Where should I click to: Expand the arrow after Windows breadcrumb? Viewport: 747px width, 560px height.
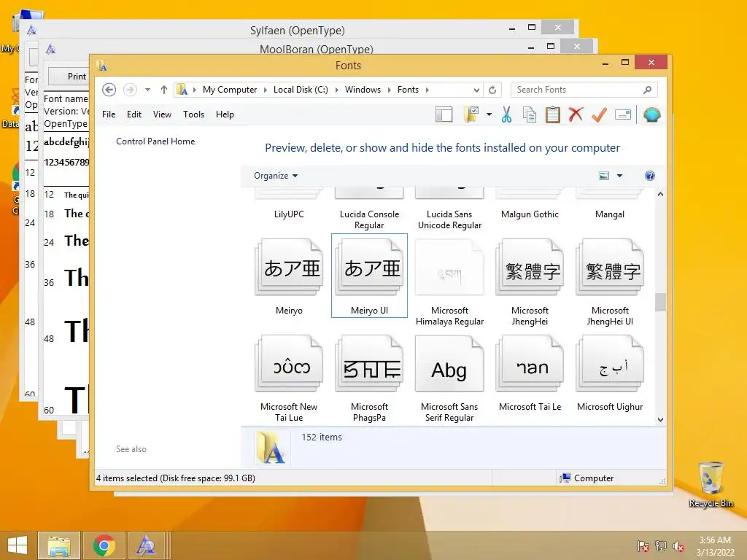[x=389, y=90]
